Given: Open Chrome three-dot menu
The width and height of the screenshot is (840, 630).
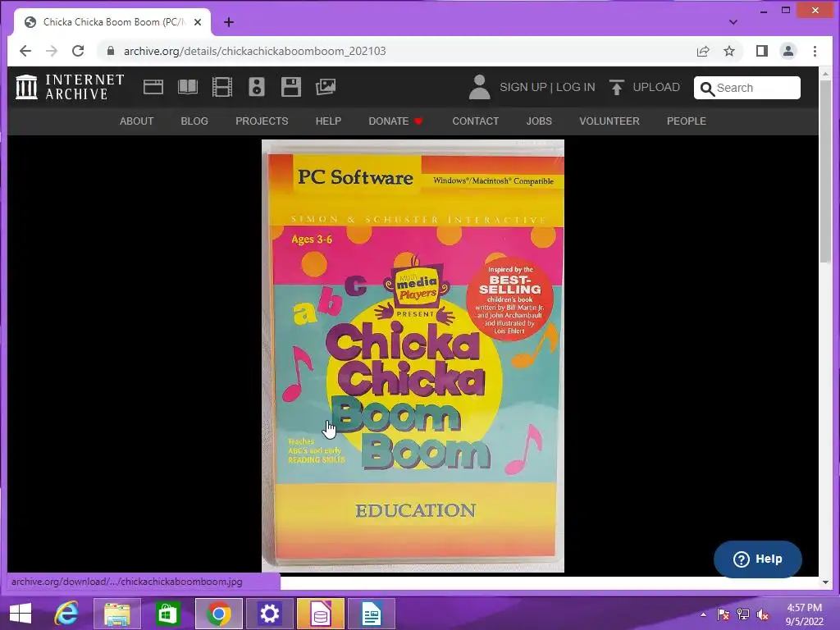Looking at the screenshot, I should coord(815,51).
